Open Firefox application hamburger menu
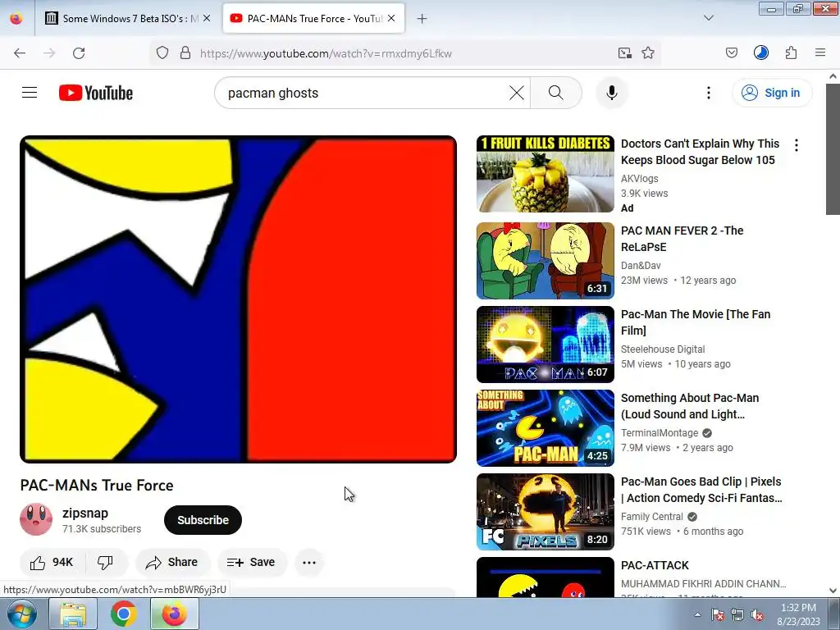 pyautogui.click(x=820, y=52)
